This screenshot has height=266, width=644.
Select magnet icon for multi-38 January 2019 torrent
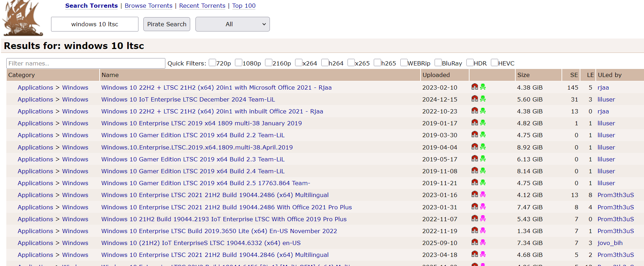[474, 122]
